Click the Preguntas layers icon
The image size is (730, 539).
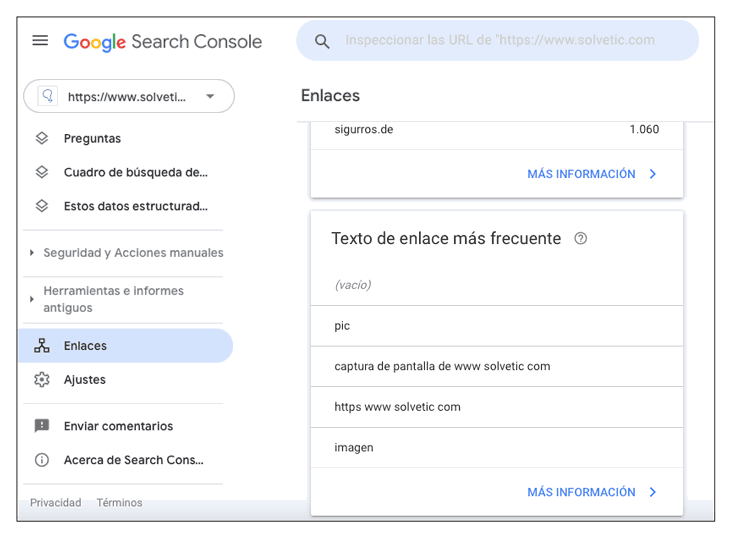point(42,139)
